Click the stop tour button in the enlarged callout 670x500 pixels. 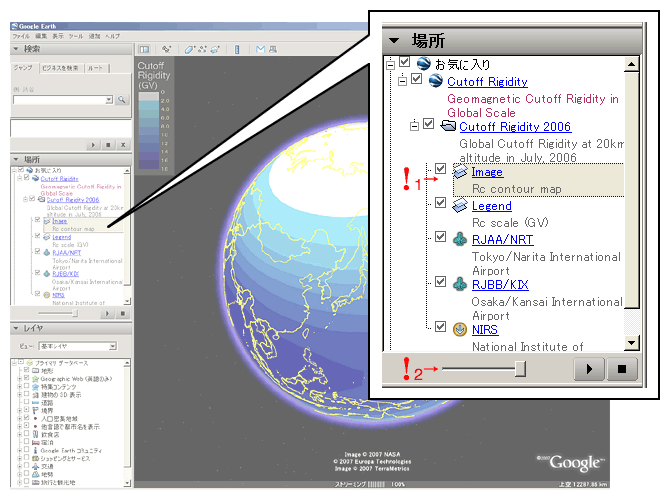point(622,369)
